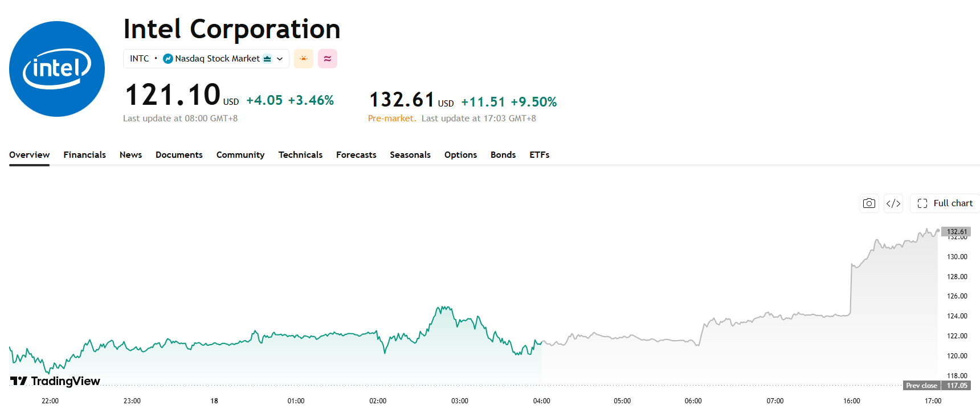Screen dimensions: 980x409
Task: Click the 117.05 previous close price tag
Action: [x=957, y=386]
